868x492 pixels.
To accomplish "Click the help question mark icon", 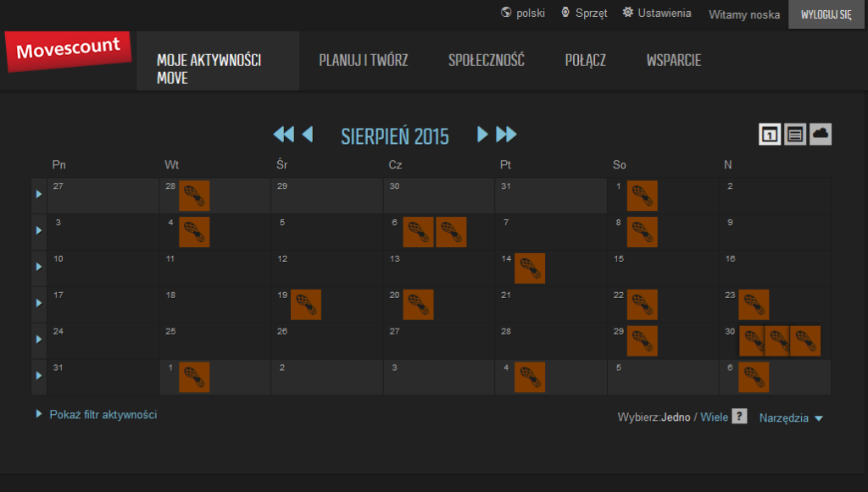I will [739, 417].
